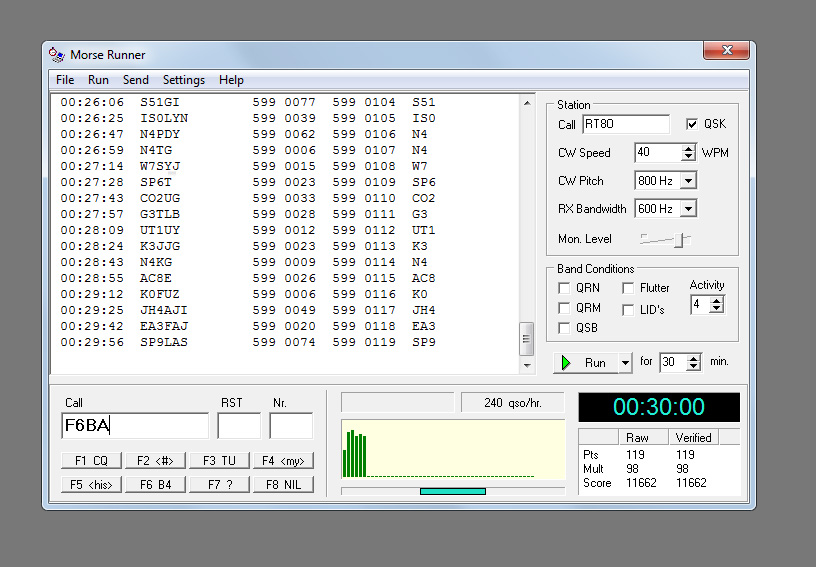Enable the LID's checkbox
816x567 pixels.
point(628,310)
